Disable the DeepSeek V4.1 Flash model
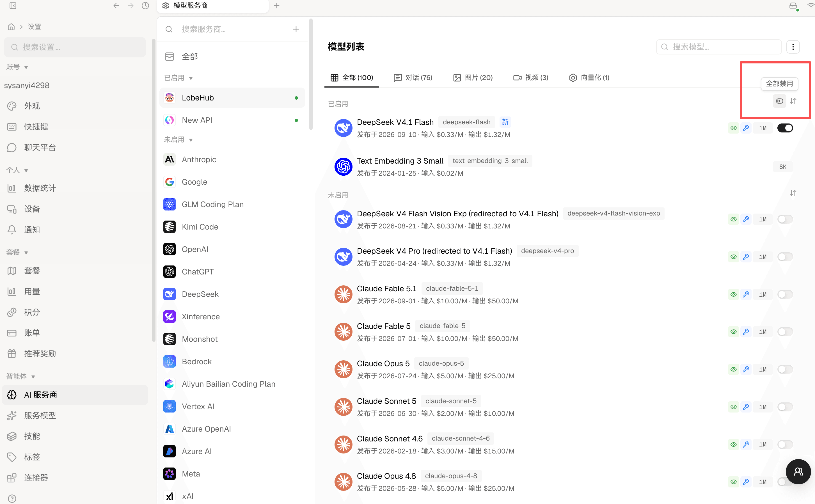815x504 pixels. click(785, 128)
